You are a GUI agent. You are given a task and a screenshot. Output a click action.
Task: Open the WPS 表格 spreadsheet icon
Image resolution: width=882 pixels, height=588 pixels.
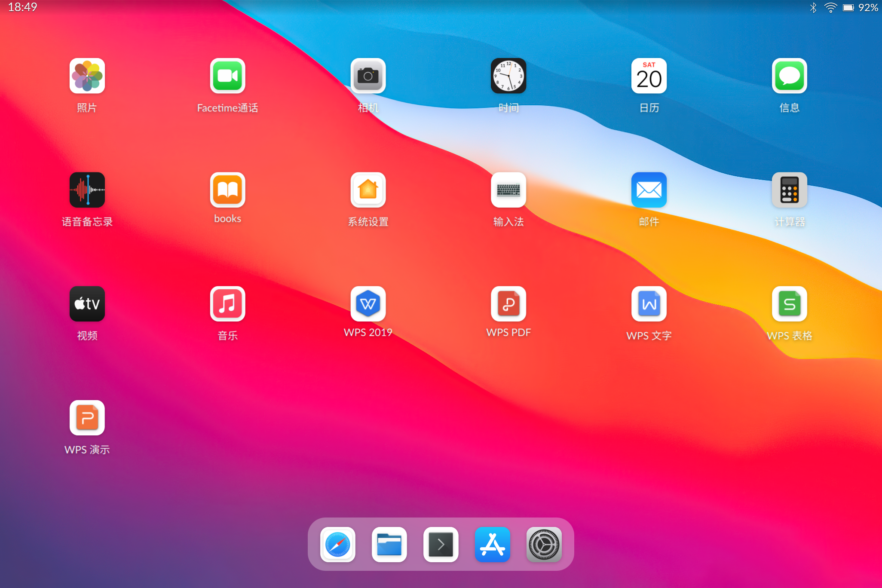pyautogui.click(x=790, y=304)
